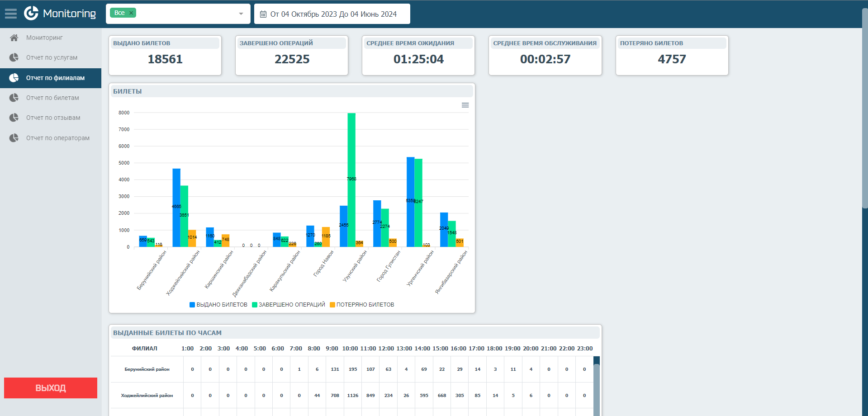The width and height of the screenshot is (868, 416).
Task: Toggle ЗАВЕРШЕНО ОПЕРАЦИЙ series in legend
Action: [x=289, y=305]
